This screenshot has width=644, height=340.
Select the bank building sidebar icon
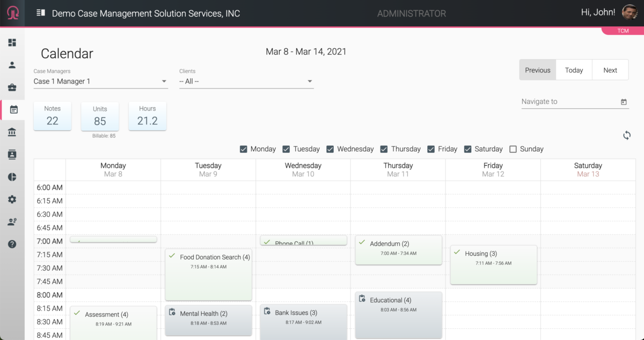click(x=12, y=132)
